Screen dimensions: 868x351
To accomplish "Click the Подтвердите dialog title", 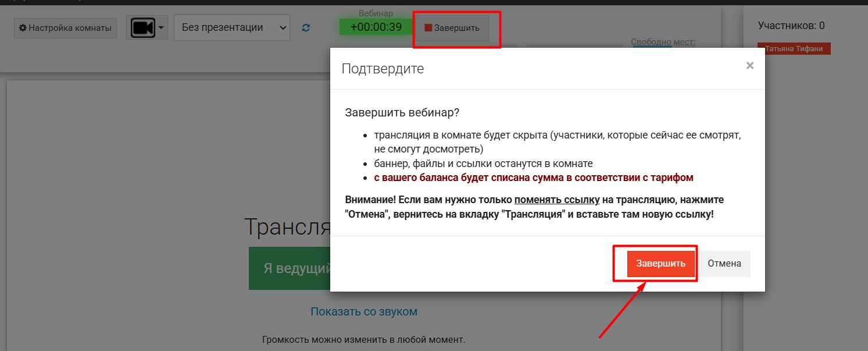I will [x=383, y=69].
